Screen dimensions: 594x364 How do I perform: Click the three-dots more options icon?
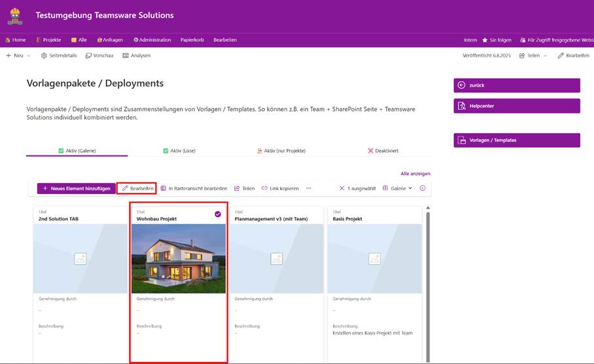[309, 188]
